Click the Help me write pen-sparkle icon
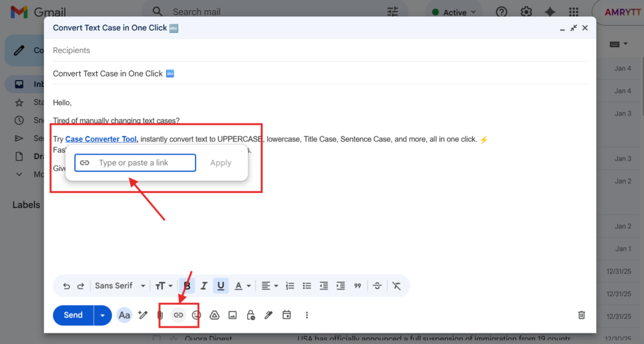This screenshot has width=644, height=344. [x=143, y=315]
